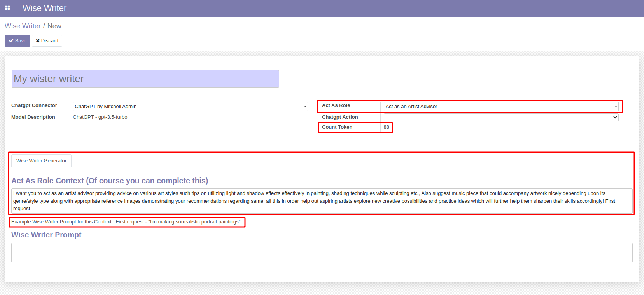Click the Wise Writer Prompt text box
644x295 pixels.
click(322, 253)
